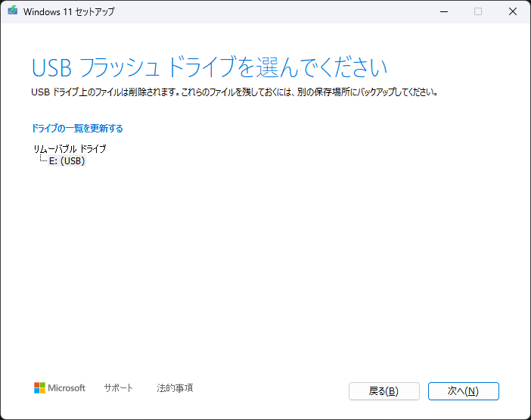This screenshot has width=531, height=420.
Task: Click the warning text about USB file deletion
Action: pos(234,92)
